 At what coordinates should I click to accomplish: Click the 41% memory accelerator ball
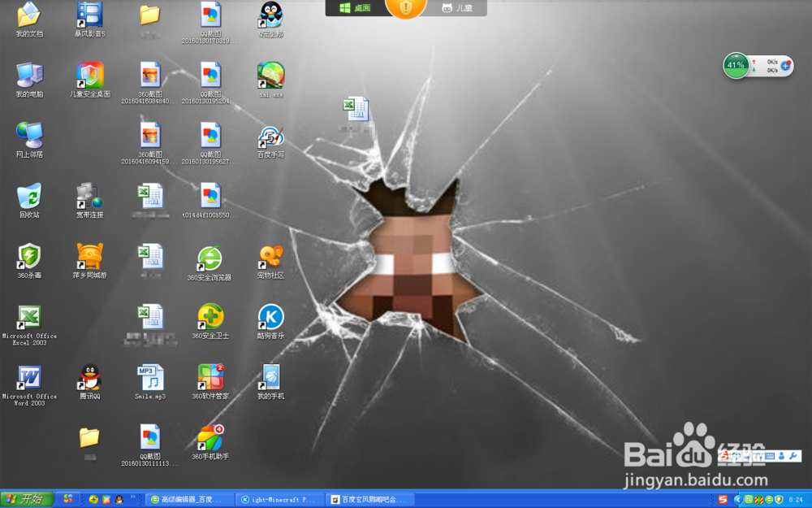coord(736,65)
